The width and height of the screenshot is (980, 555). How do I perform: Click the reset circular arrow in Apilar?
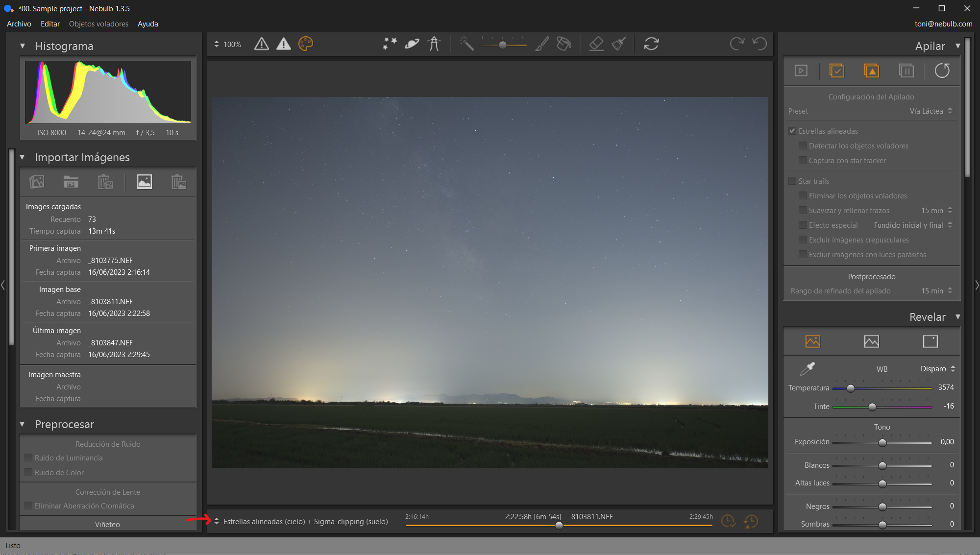tap(942, 71)
